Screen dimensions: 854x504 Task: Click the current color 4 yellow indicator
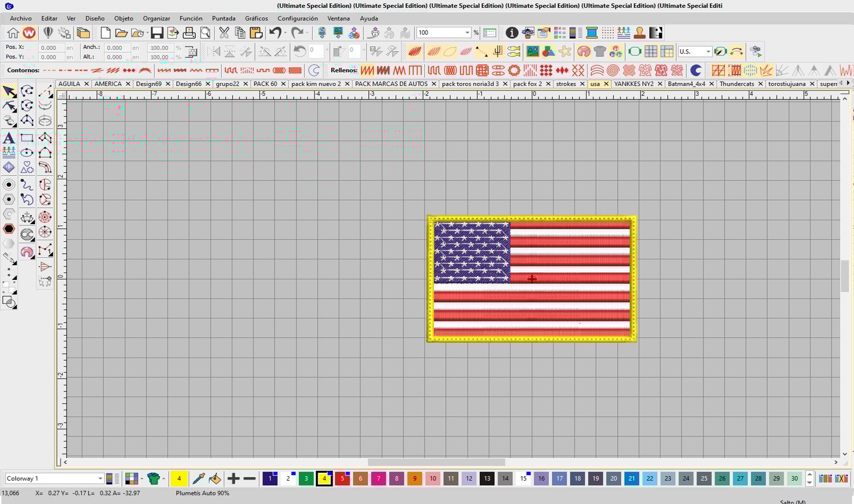[179, 478]
